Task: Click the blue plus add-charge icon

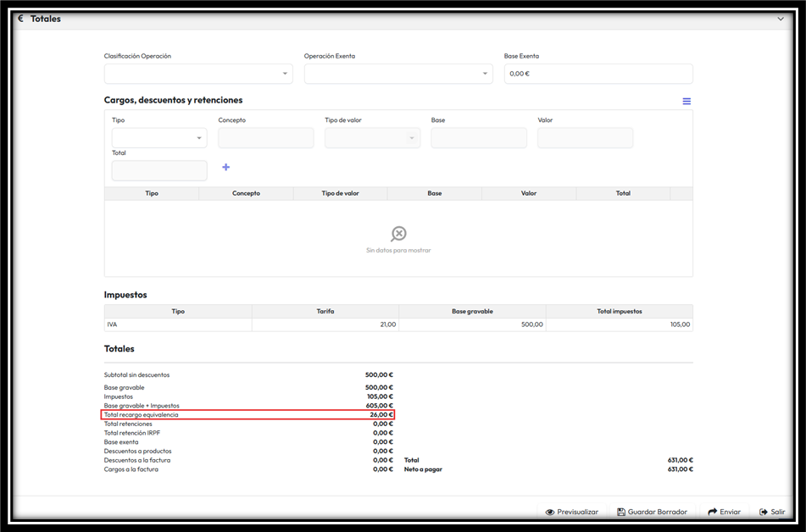Action: click(225, 168)
